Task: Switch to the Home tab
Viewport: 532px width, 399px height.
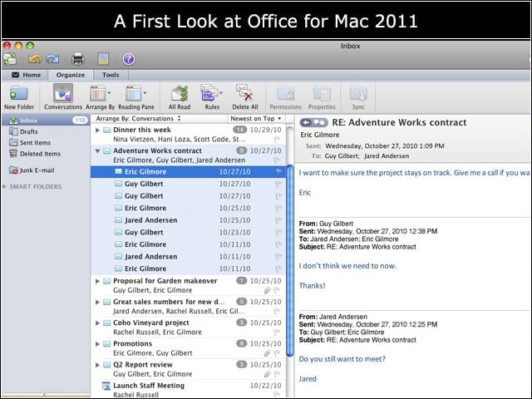Action: (x=26, y=75)
